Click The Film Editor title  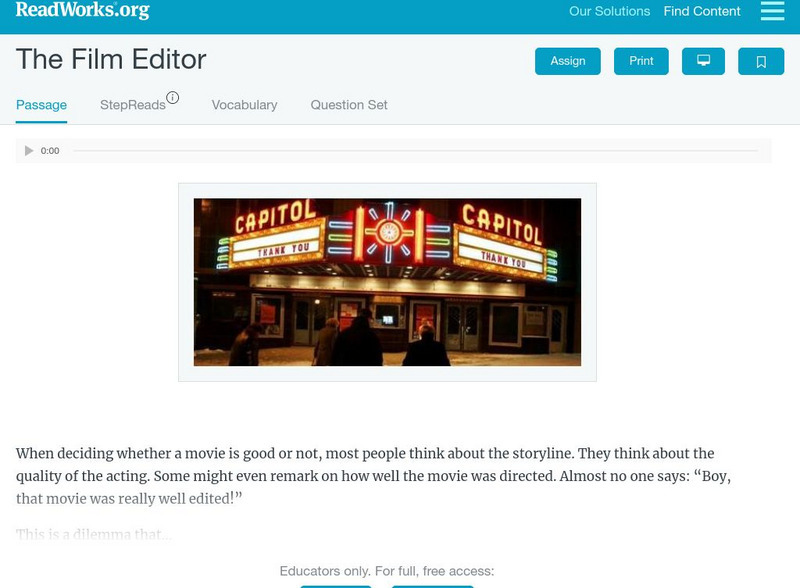pyautogui.click(x=111, y=59)
